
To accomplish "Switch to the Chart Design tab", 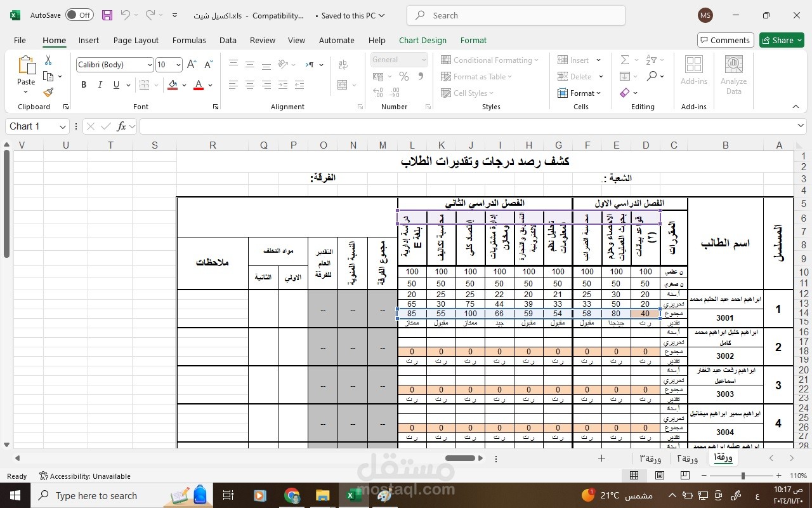I will [x=422, y=40].
